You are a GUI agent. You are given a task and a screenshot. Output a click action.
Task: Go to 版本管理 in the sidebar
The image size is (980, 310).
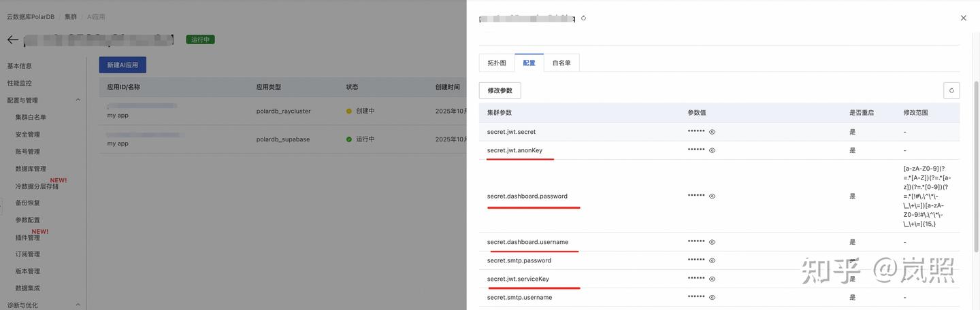(x=28, y=271)
